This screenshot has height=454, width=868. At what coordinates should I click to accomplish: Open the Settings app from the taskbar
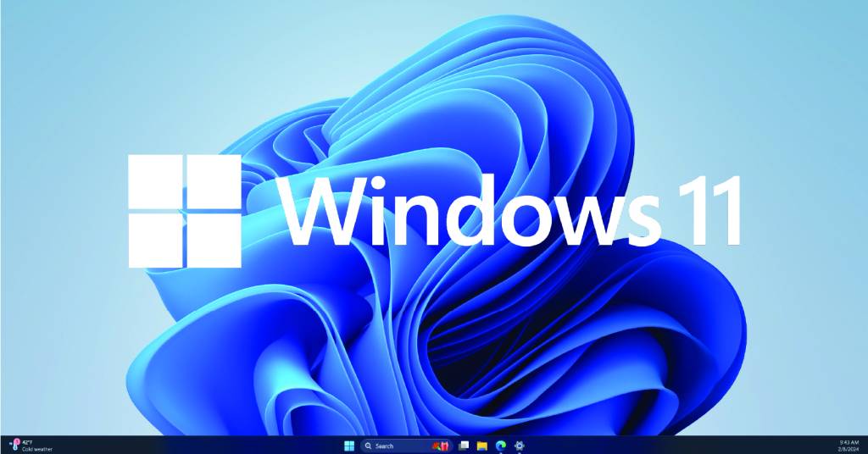click(x=520, y=446)
